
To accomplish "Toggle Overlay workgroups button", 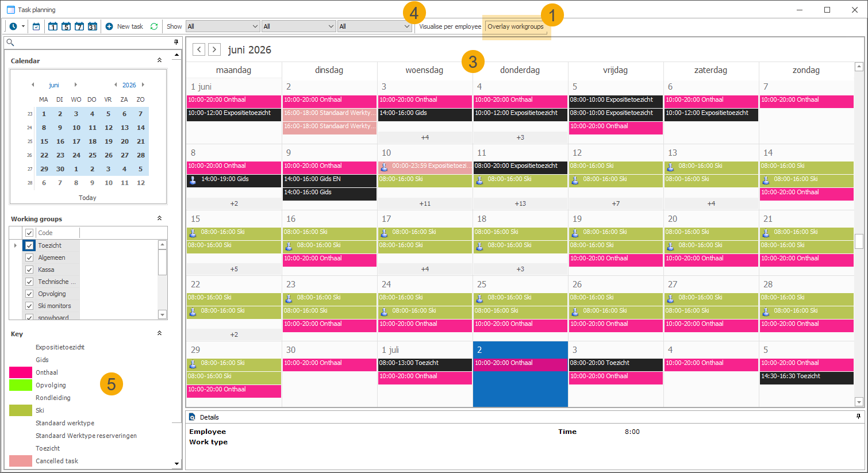I will 516,26.
